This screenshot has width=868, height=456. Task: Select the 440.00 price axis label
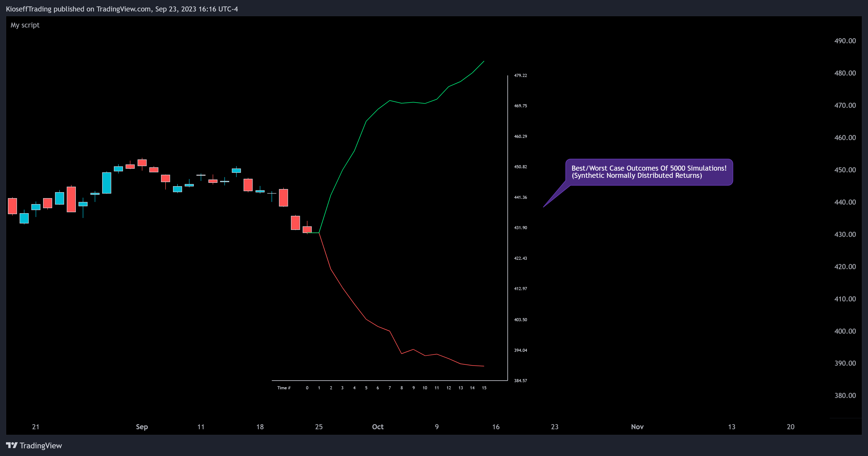click(x=845, y=202)
